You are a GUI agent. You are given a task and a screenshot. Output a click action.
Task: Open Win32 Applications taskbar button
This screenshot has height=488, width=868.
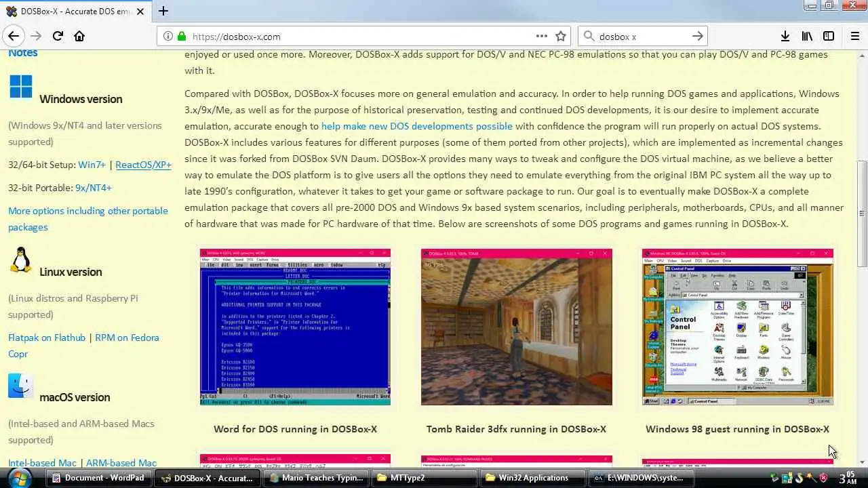click(x=533, y=478)
